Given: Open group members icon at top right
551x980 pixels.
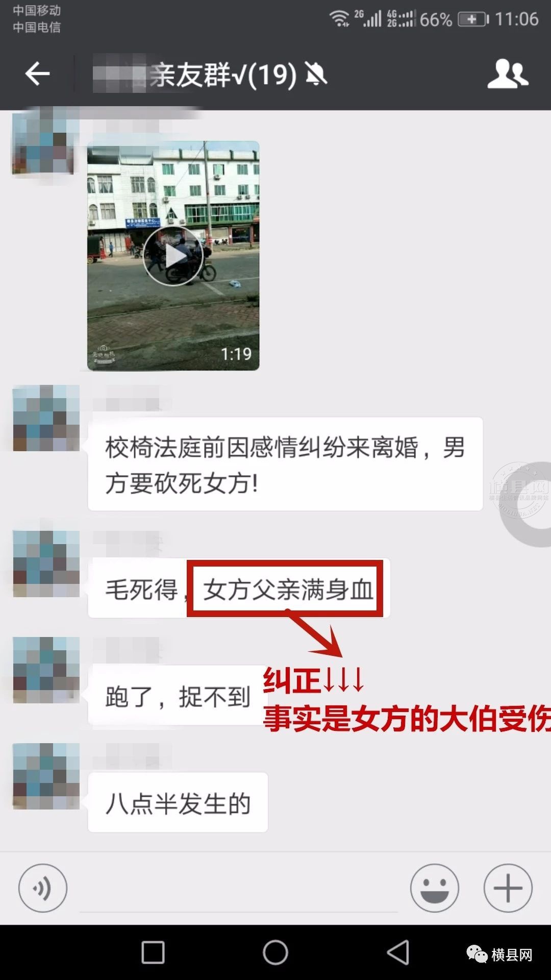Looking at the screenshot, I should point(508,74).
